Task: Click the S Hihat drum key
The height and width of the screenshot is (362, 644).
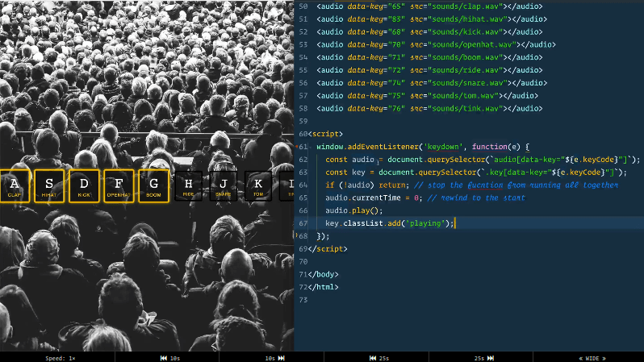Action: pos(49,186)
